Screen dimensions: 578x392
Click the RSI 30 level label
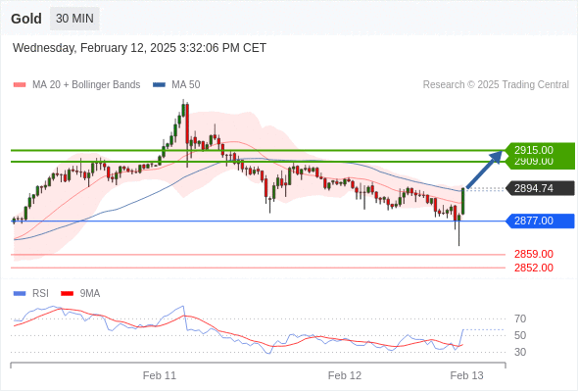(x=520, y=352)
